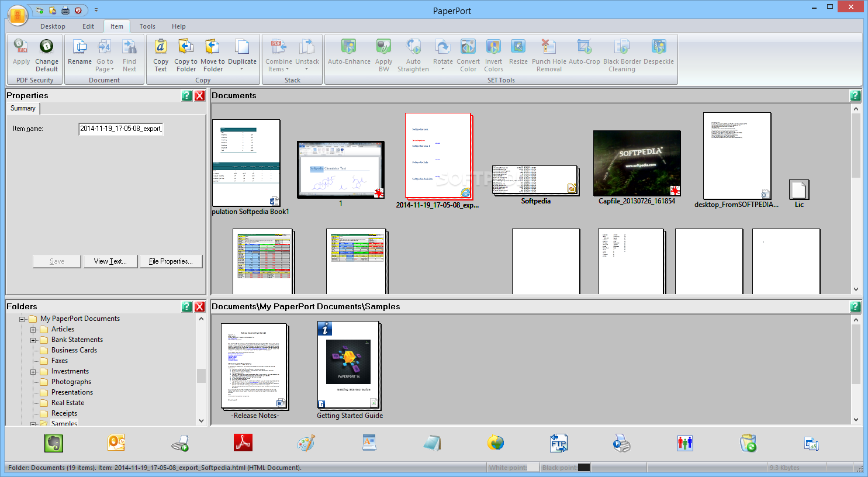Viewport: 868px width, 477px height.
Task: Select the Photographs folder
Action: (71, 382)
